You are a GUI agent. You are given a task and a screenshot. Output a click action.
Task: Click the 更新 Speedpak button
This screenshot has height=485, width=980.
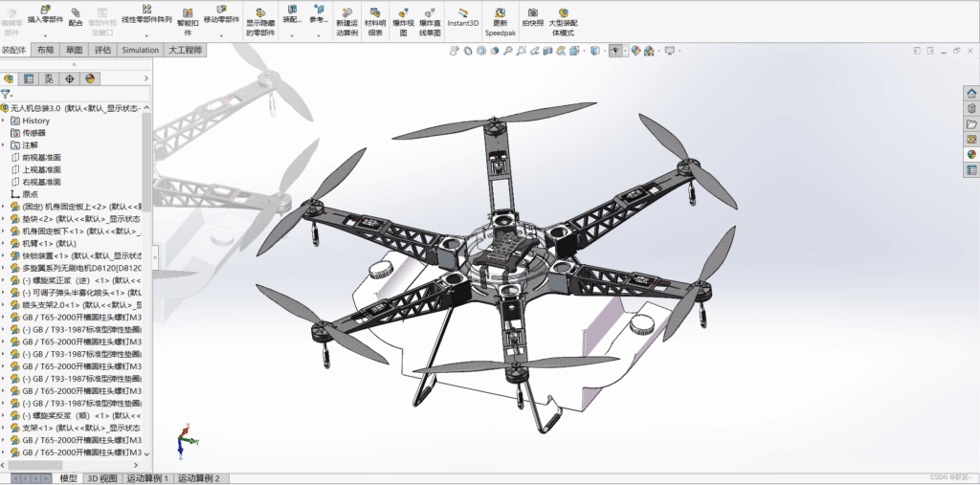pos(500,19)
